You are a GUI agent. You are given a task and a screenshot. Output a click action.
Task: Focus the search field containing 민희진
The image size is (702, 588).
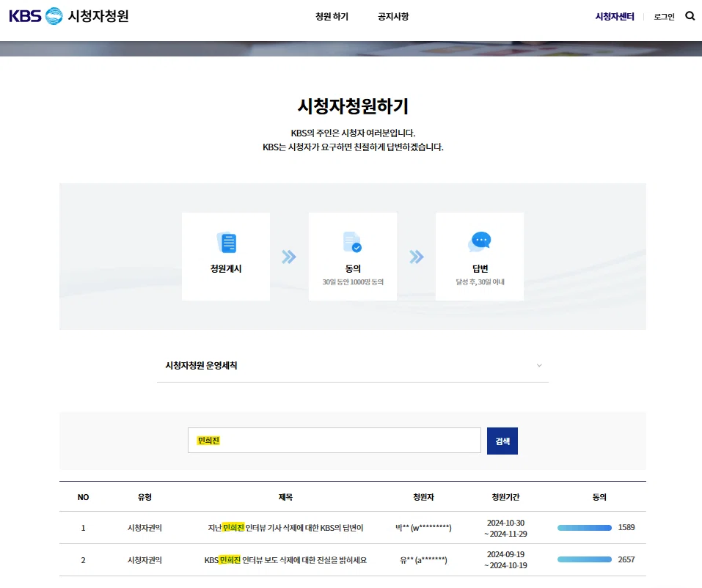click(334, 441)
